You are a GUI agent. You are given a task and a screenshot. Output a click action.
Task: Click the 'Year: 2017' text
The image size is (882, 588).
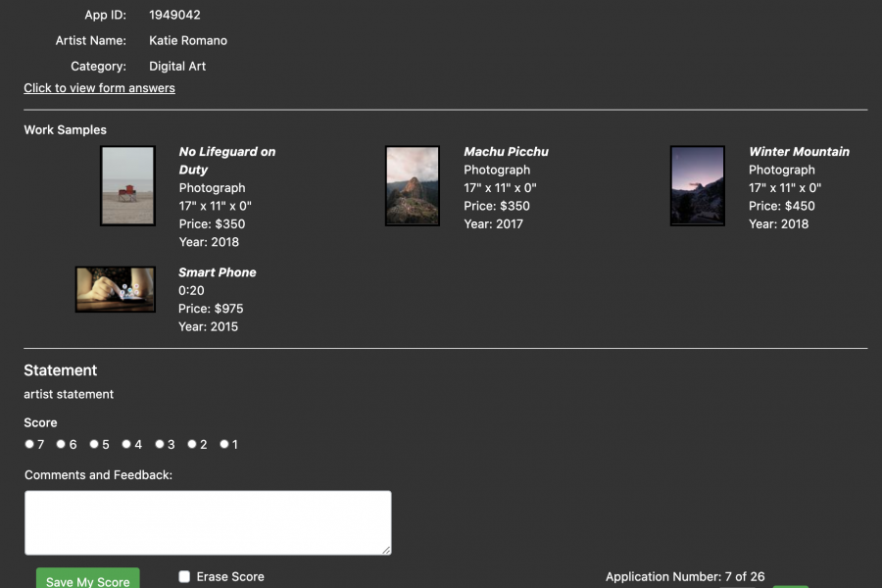click(x=493, y=224)
